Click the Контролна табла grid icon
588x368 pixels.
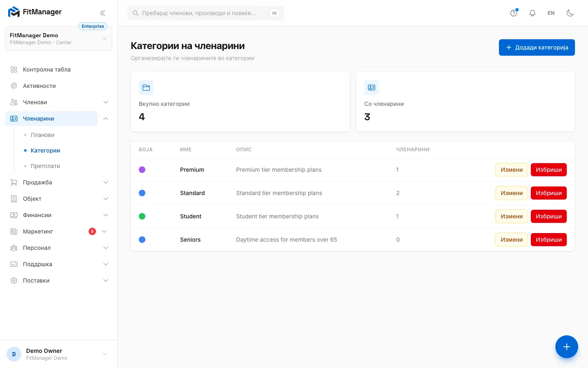point(14,70)
